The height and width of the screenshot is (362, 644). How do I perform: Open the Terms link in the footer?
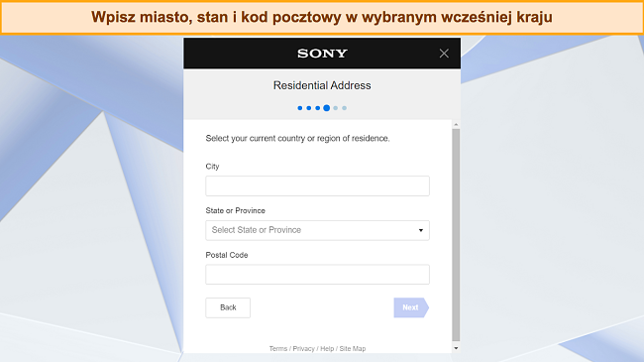[x=278, y=348]
